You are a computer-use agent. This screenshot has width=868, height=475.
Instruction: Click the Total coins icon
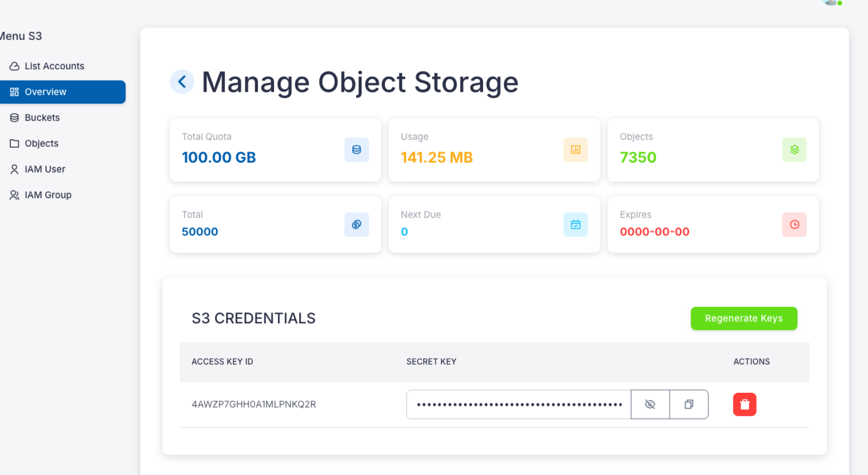(x=357, y=225)
